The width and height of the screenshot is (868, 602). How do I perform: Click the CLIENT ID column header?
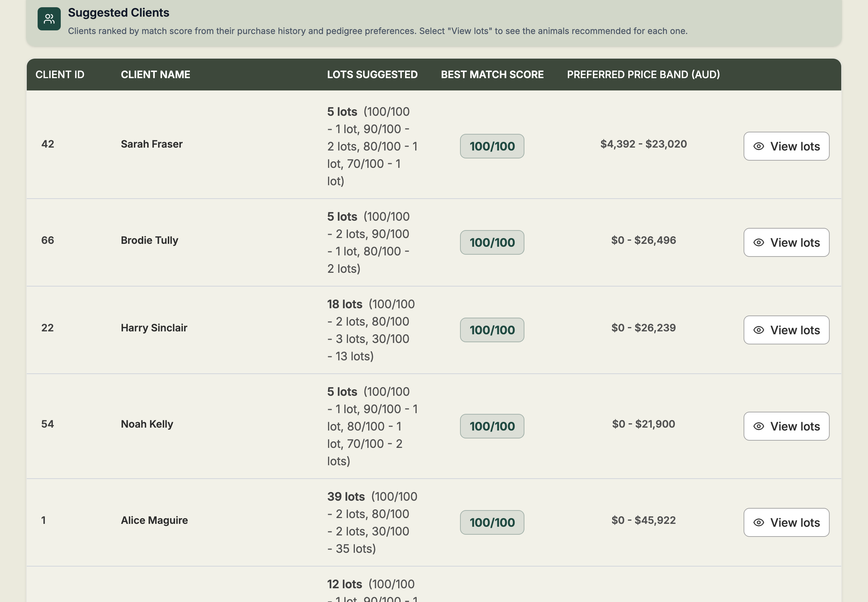60,75
